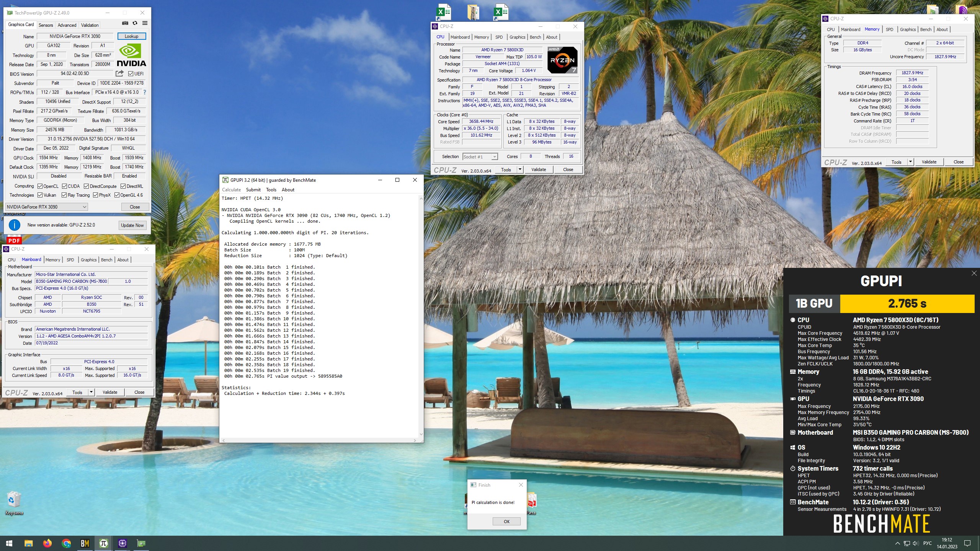This screenshot has width=980, height=551.
Task: Open the Bench tab in the CPU-Z CPU window
Action: (x=535, y=37)
